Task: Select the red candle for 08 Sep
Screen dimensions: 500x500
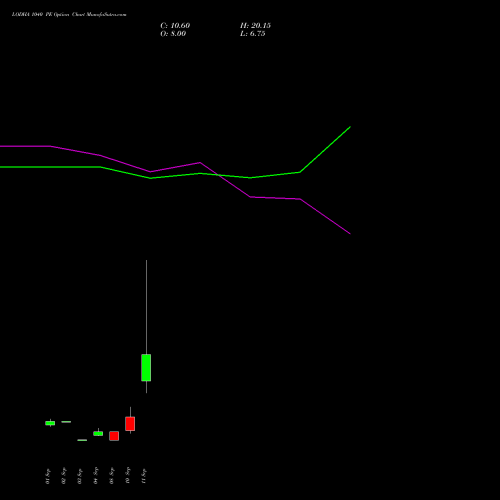Action: 114,436
